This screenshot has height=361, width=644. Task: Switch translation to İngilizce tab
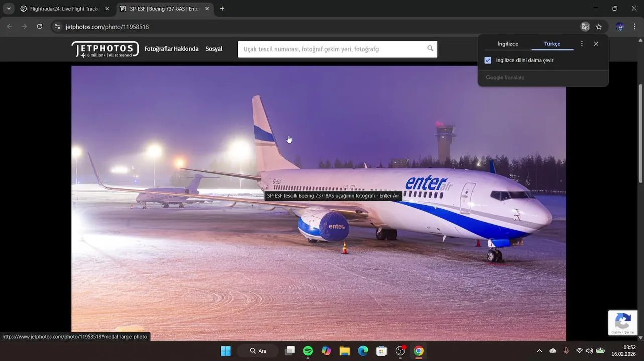click(x=507, y=44)
